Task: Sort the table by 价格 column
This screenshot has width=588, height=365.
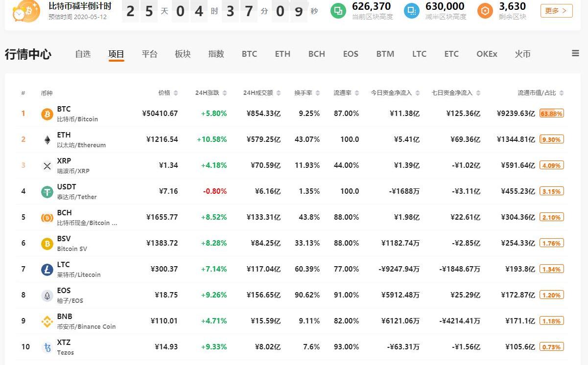Action: point(168,93)
